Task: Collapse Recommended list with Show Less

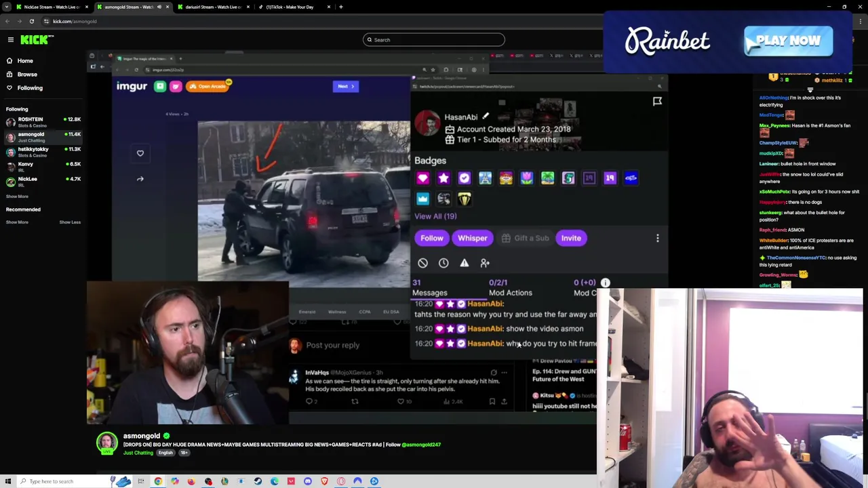Action: click(x=70, y=222)
